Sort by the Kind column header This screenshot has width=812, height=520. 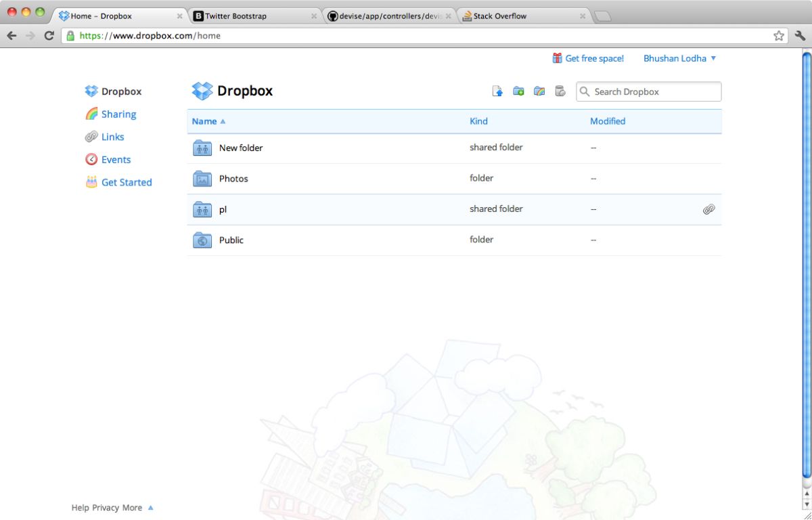coord(478,121)
